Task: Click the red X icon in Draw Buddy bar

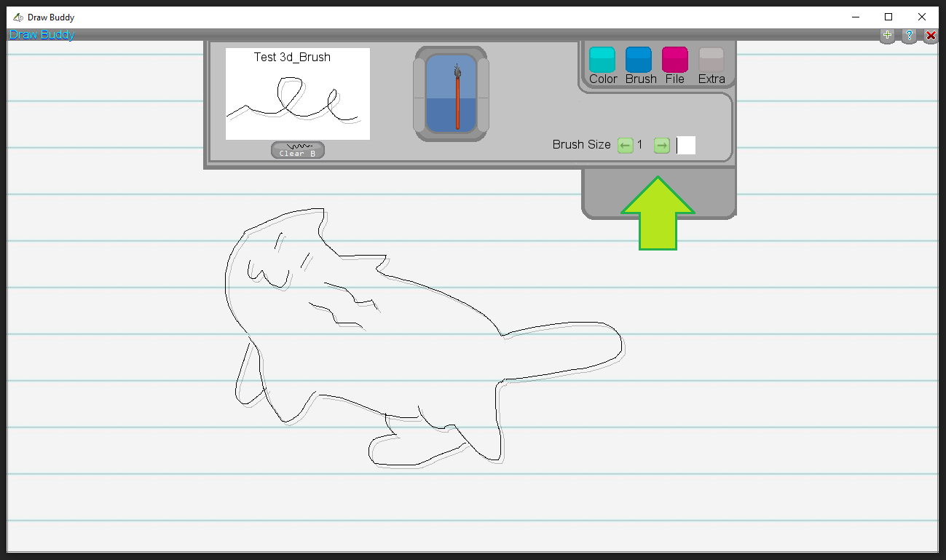Action: (931, 35)
